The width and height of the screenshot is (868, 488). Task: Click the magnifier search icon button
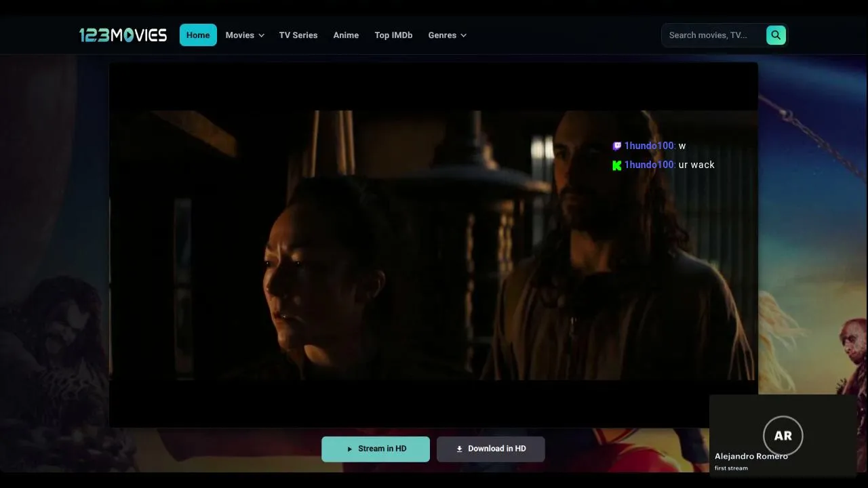[x=776, y=35]
